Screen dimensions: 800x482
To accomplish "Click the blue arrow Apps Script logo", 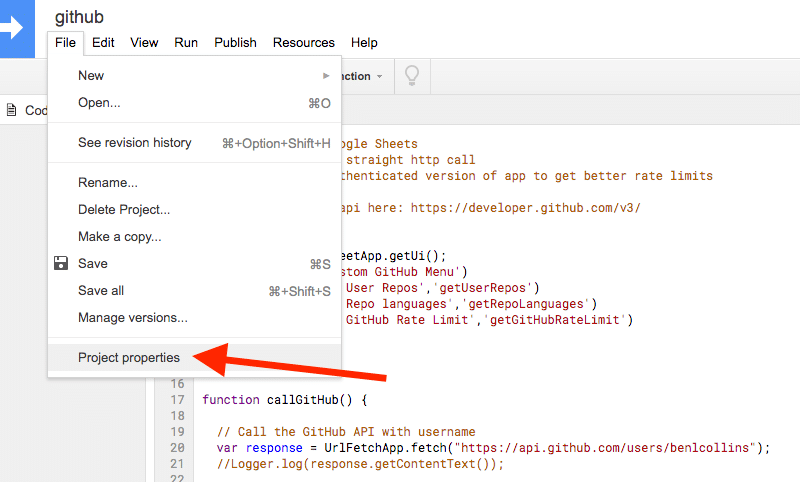I will tap(15, 29).
